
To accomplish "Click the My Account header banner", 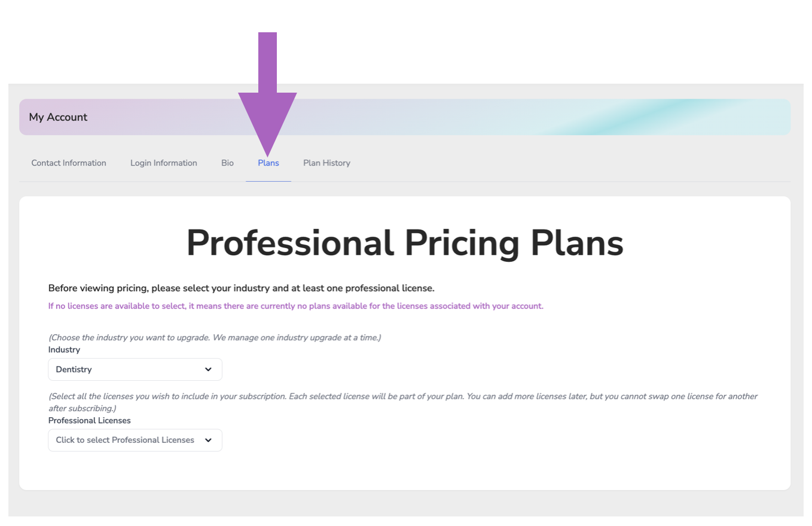I will (x=58, y=117).
